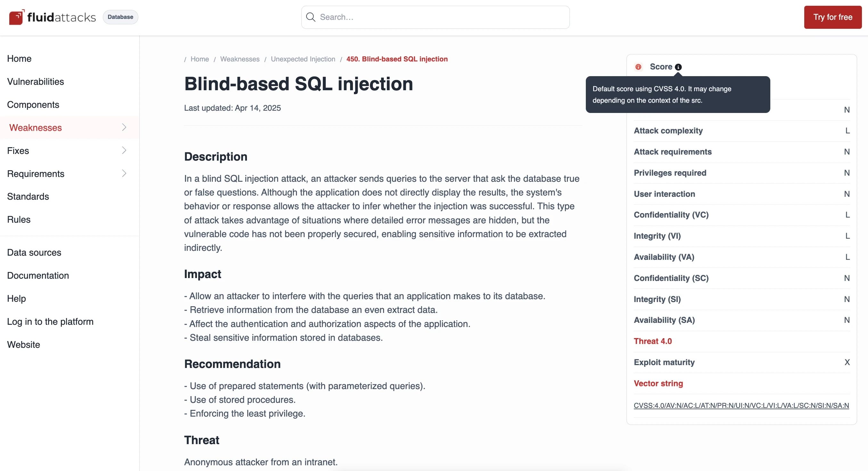Open Documentation in the sidebar
868x471 pixels.
tap(38, 275)
